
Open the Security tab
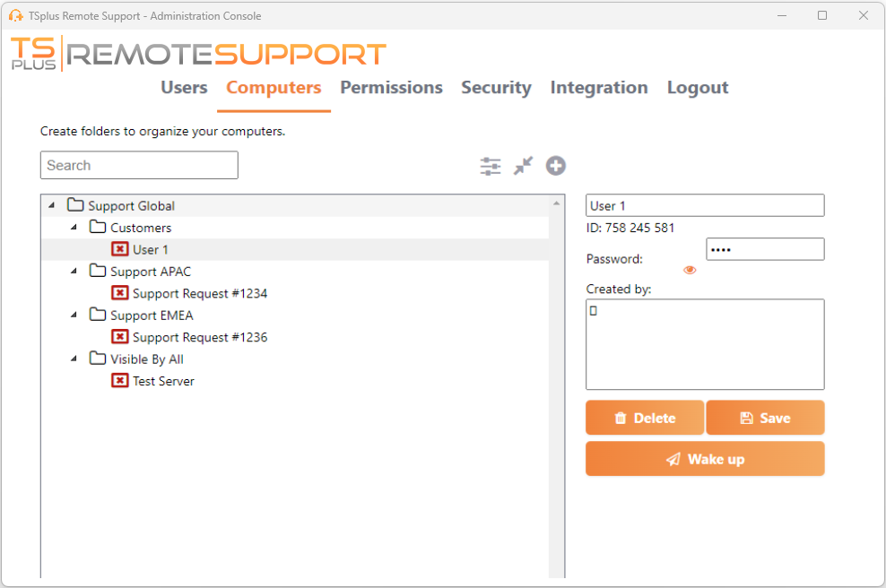coord(496,88)
